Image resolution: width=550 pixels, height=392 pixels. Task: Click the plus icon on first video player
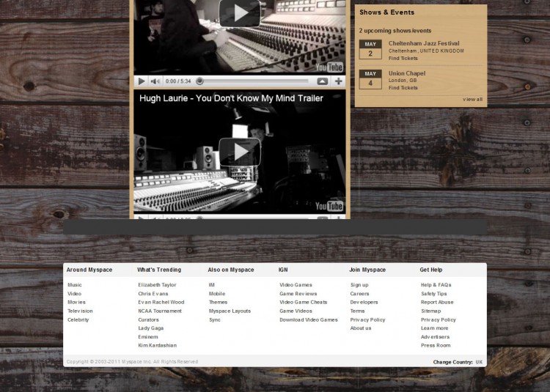[x=339, y=81]
